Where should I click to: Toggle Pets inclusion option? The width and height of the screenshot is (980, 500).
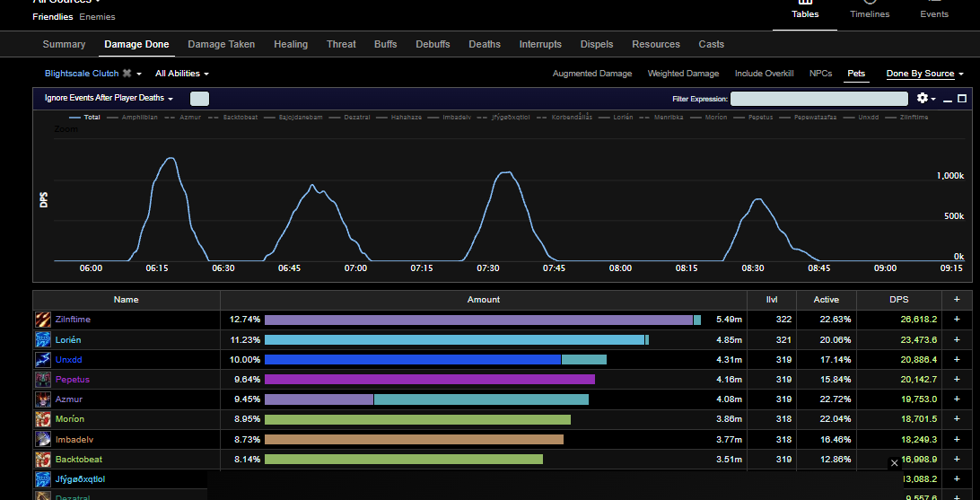[855, 73]
